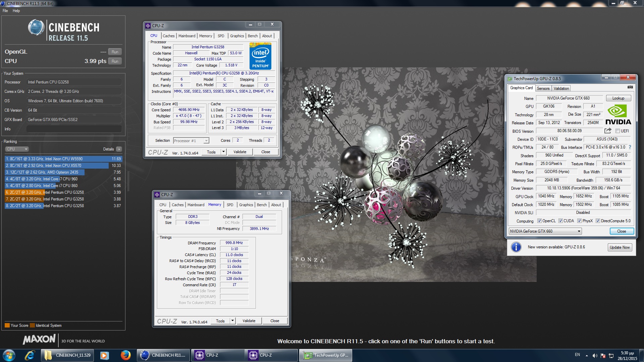Click the GPU-Z title bar icon
The width and height of the screenshot is (644, 362).
[x=510, y=79]
